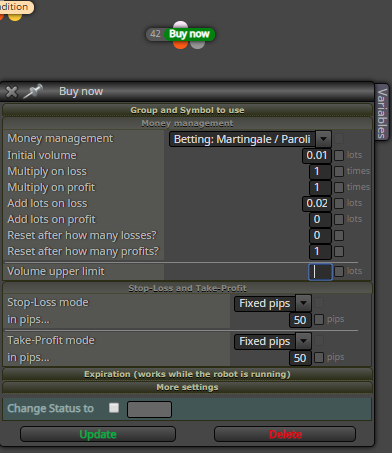The height and width of the screenshot is (453, 392).
Task: Click the gray output connector under Buy now
Action: 197,45
